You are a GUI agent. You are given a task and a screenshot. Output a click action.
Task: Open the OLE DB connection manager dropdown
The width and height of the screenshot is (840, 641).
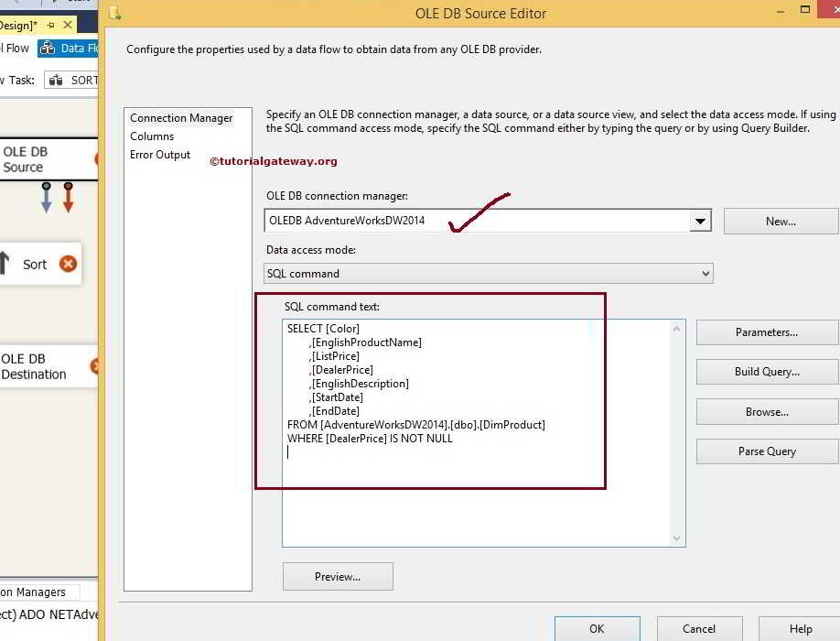coord(700,221)
